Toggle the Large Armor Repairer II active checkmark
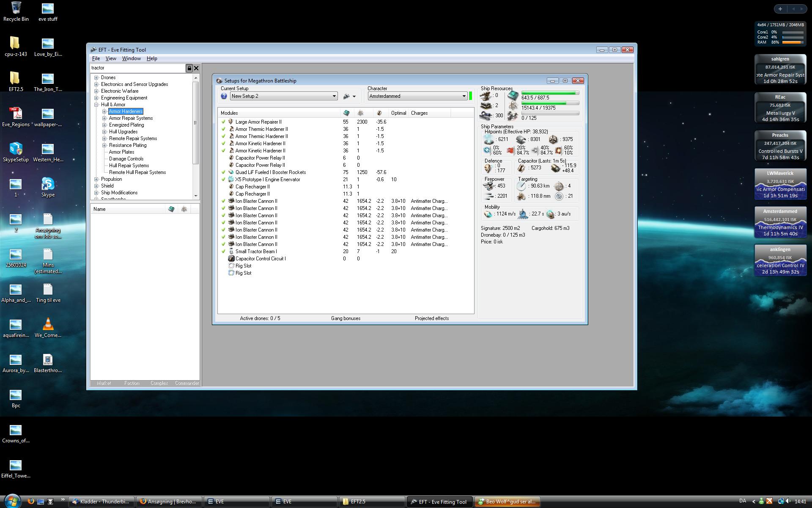Screen dimensions: 812x508 click(x=223, y=122)
